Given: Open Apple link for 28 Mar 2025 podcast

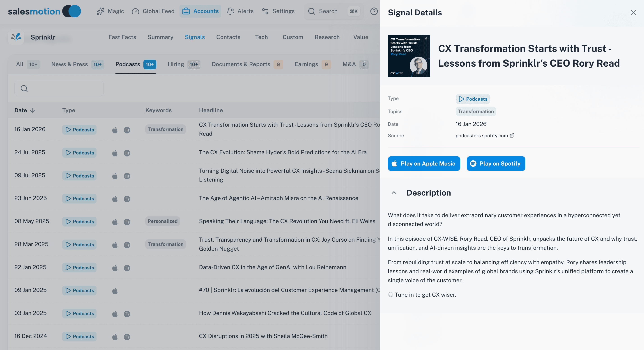Looking at the screenshot, I should tap(115, 245).
